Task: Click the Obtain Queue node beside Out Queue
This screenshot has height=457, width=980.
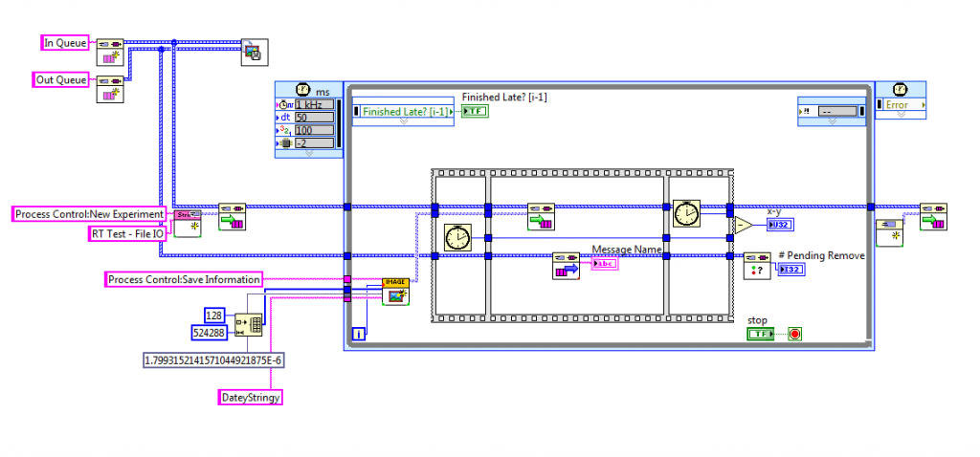Action: click(x=111, y=87)
